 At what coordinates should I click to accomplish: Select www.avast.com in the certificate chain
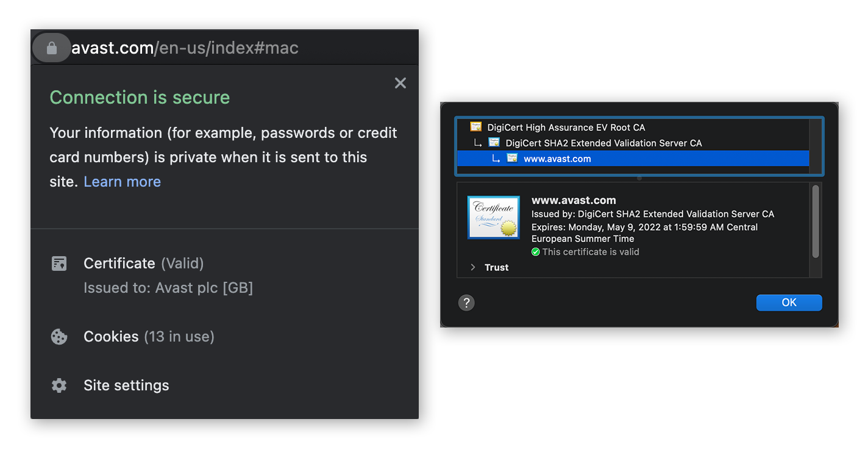tap(557, 159)
